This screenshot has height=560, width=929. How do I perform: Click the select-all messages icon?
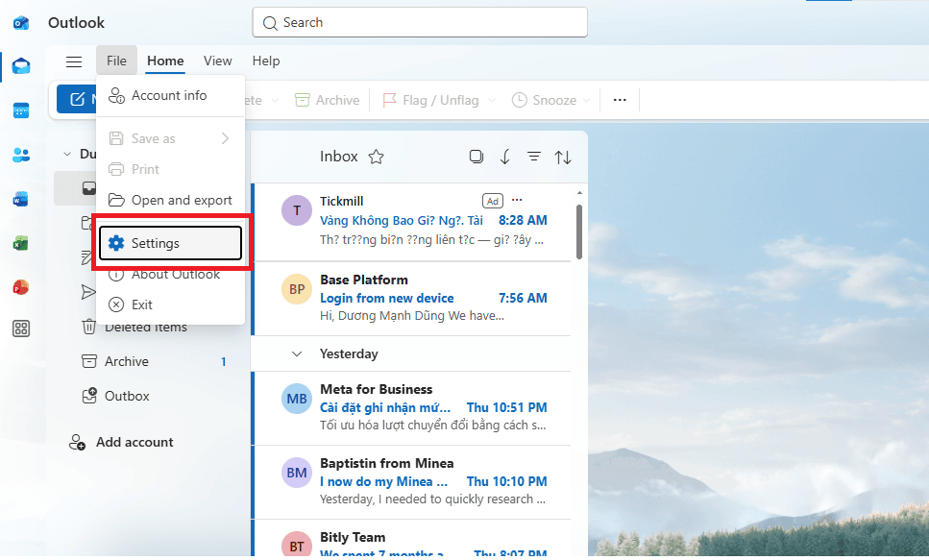tap(477, 157)
